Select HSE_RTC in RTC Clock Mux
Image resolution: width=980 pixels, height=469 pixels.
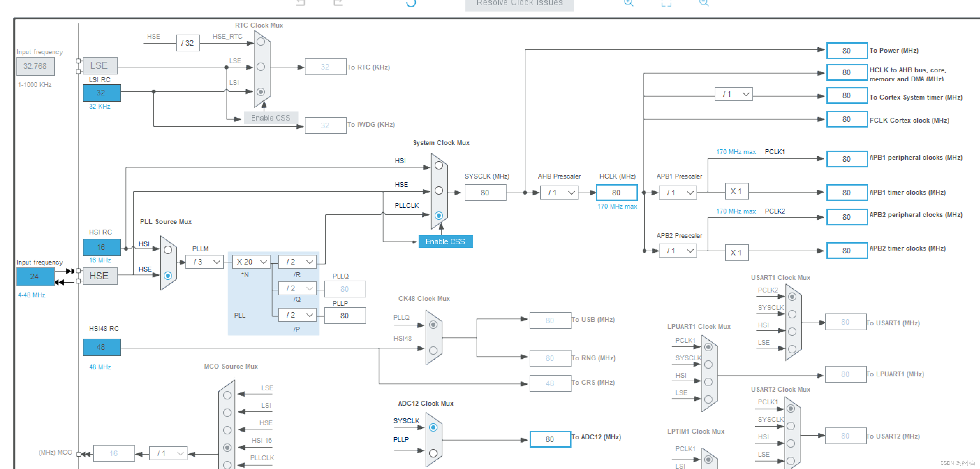click(x=260, y=42)
